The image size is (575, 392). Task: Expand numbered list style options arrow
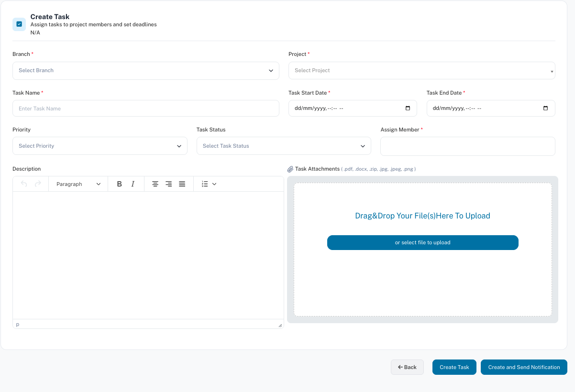[x=214, y=184]
